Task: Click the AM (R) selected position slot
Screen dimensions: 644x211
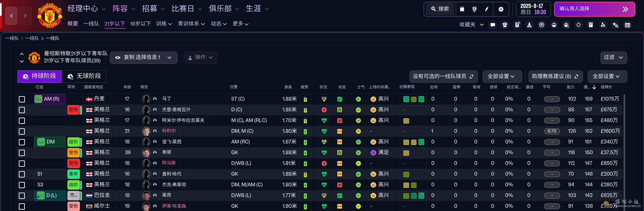Action: click(50, 99)
